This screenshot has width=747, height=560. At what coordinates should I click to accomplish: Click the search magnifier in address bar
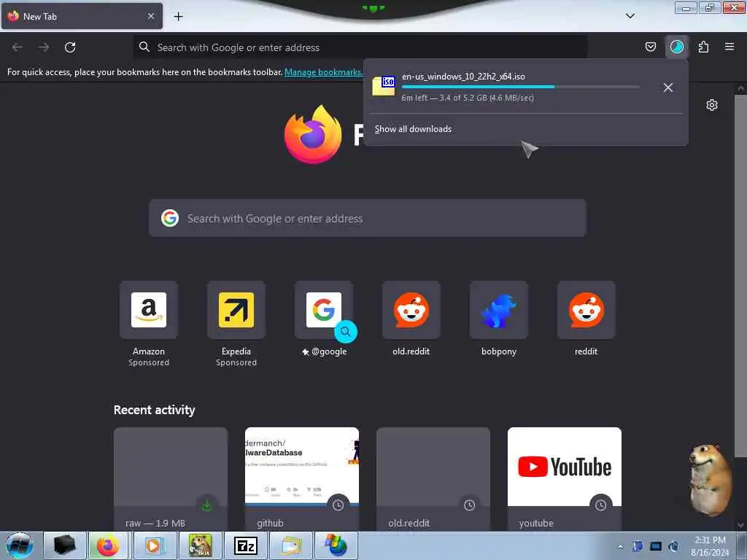click(144, 47)
